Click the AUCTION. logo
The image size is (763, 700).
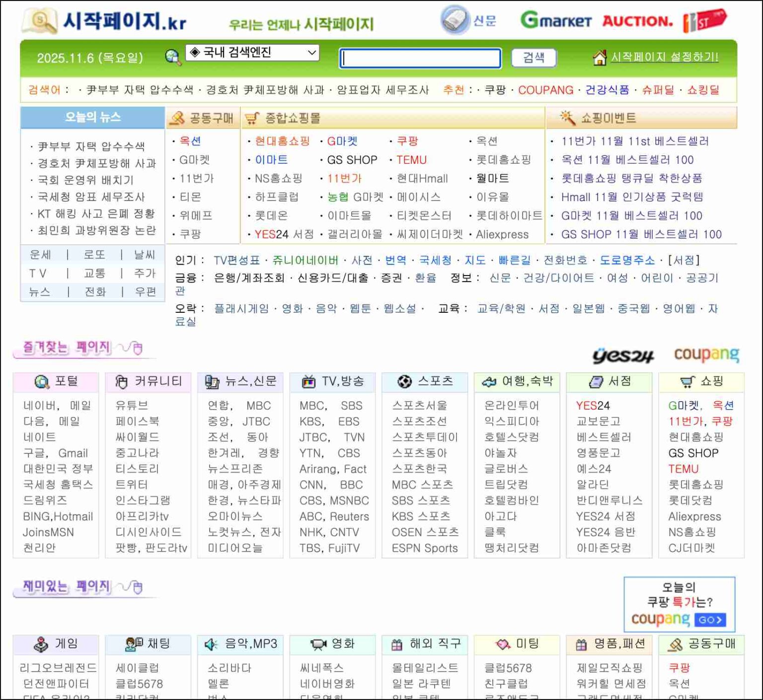pyautogui.click(x=637, y=21)
